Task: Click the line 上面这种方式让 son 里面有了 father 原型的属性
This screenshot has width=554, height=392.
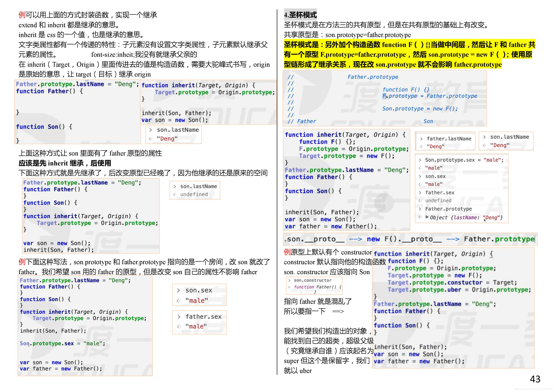Action: click(x=90, y=153)
